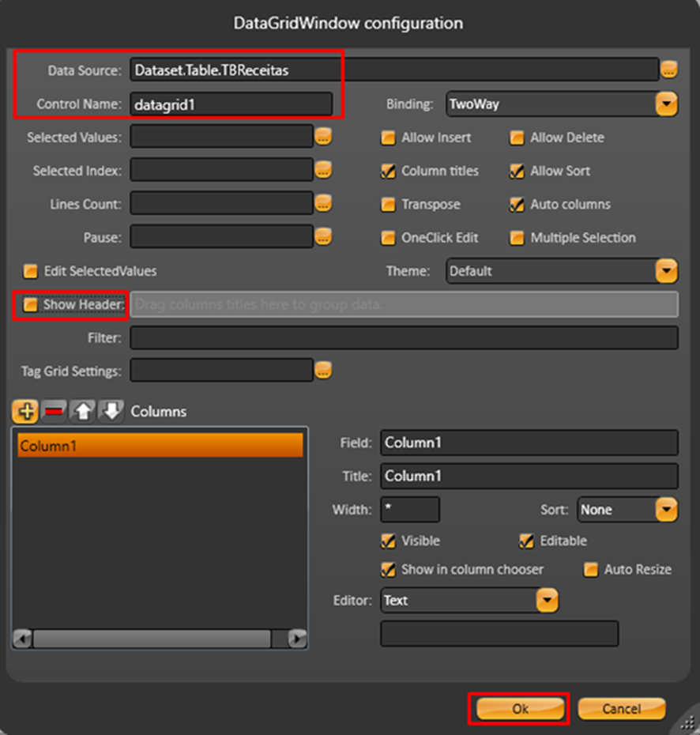
Task: Enable the Show Header checkbox
Action: point(31,305)
